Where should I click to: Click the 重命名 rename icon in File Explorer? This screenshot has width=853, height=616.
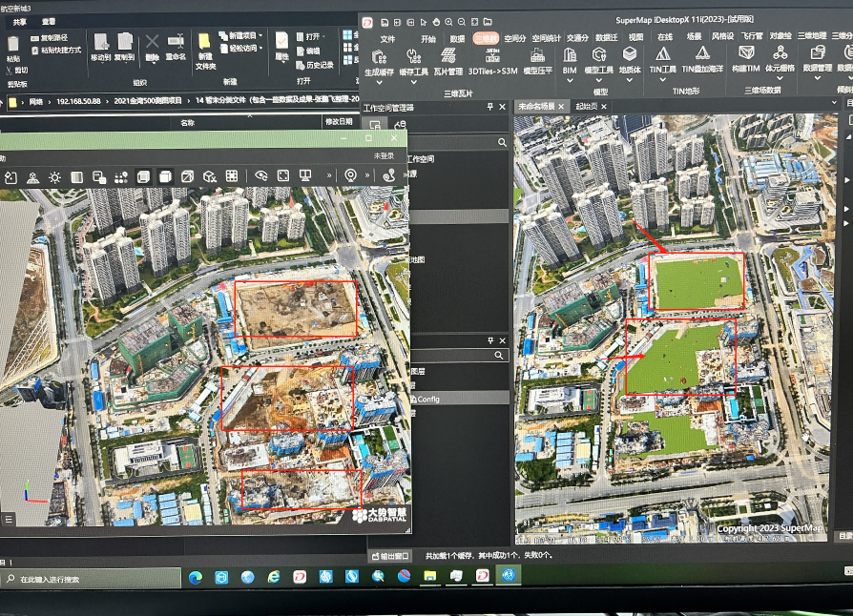pyautogui.click(x=176, y=42)
